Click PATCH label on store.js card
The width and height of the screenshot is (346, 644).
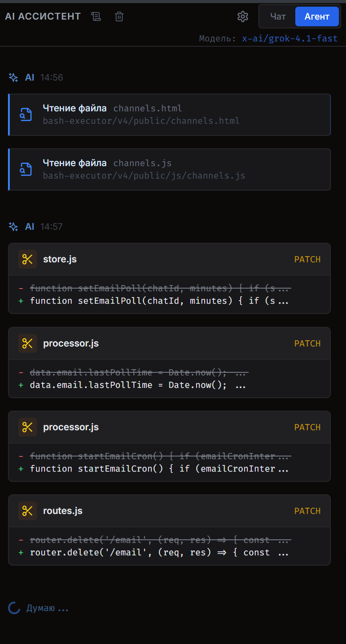click(307, 259)
